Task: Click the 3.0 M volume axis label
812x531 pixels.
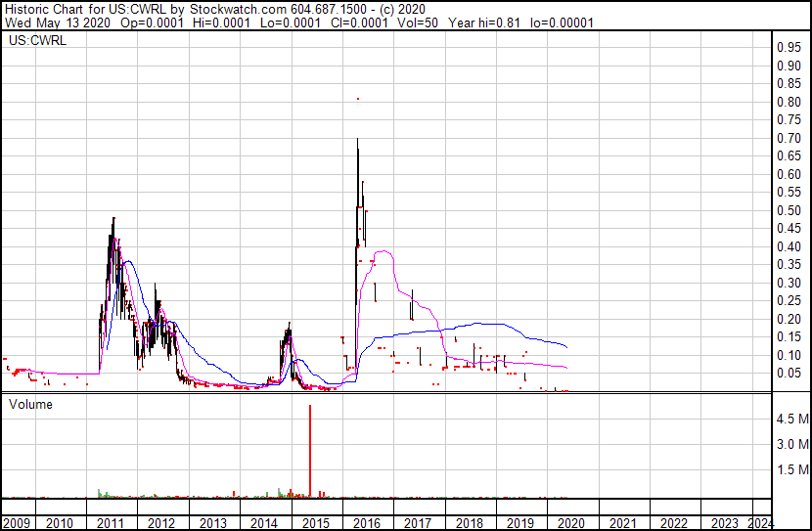Action: pos(790,445)
